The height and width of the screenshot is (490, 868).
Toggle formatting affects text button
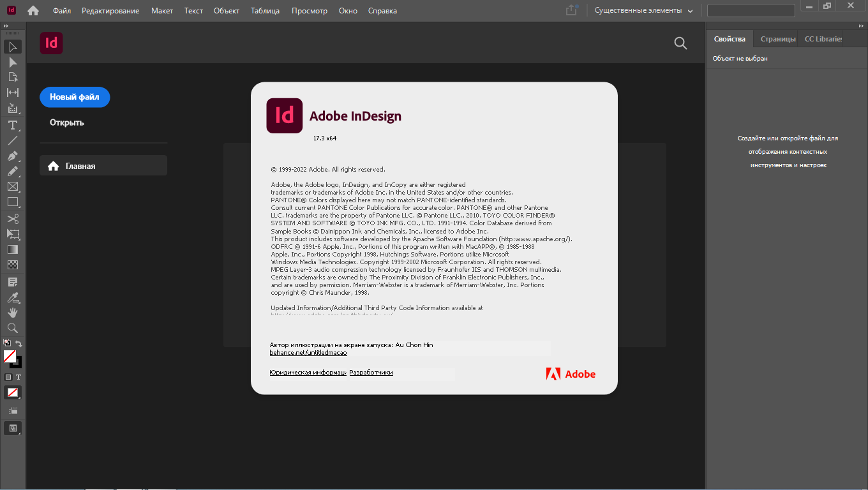tap(19, 377)
